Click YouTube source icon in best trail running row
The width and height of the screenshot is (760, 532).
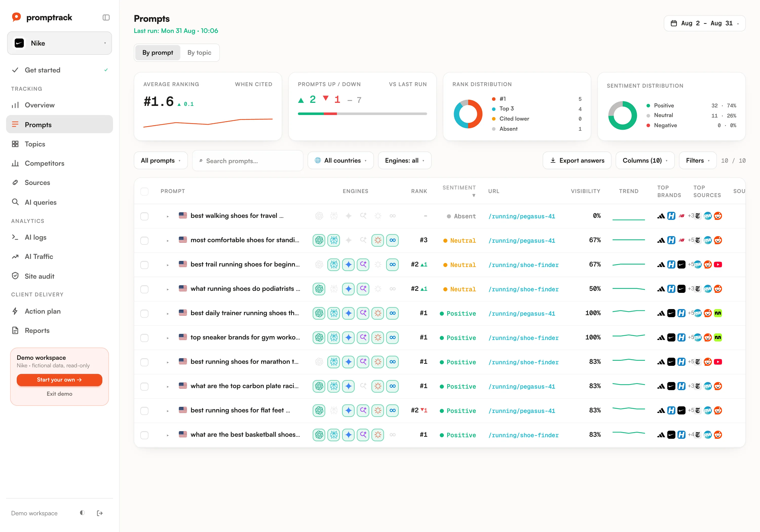718,264
